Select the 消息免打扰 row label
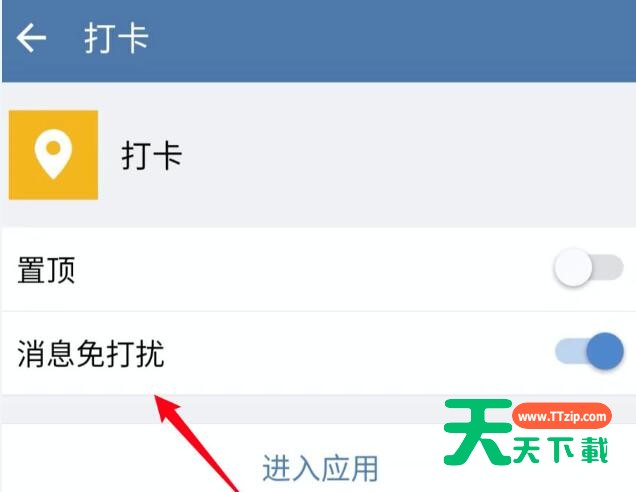This screenshot has width=636, height=492. [91, 353]
